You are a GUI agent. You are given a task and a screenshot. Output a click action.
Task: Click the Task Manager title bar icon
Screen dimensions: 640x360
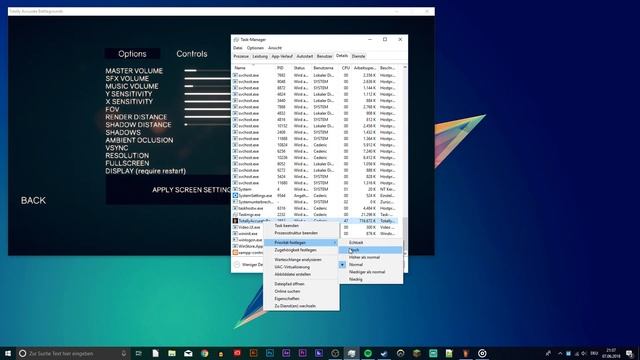pos(236,40)
